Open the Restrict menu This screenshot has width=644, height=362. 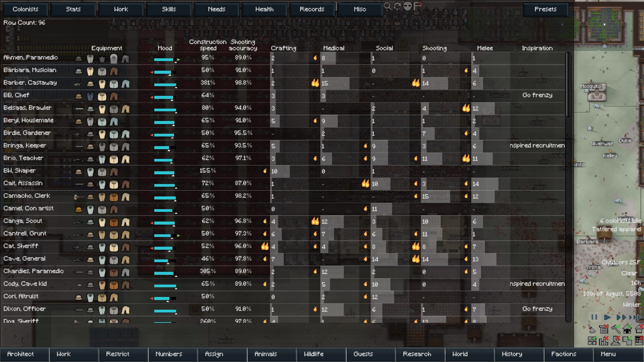[123, 354]
